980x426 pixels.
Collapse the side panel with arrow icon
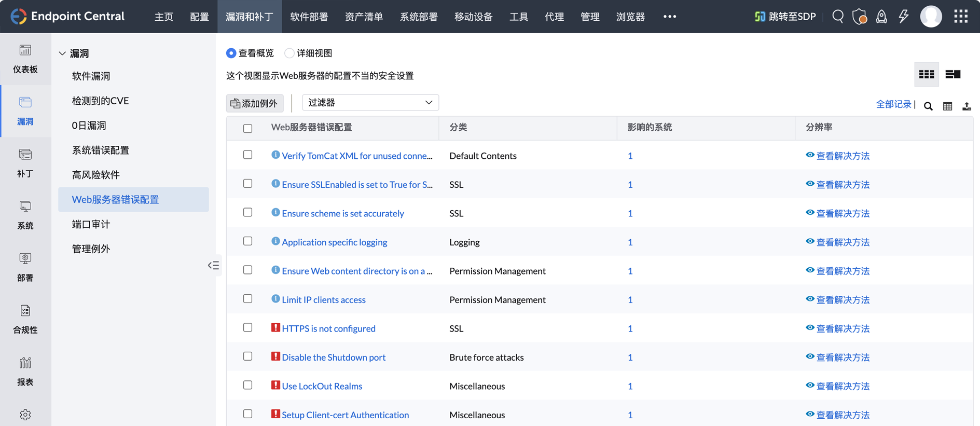click(213, 266)
